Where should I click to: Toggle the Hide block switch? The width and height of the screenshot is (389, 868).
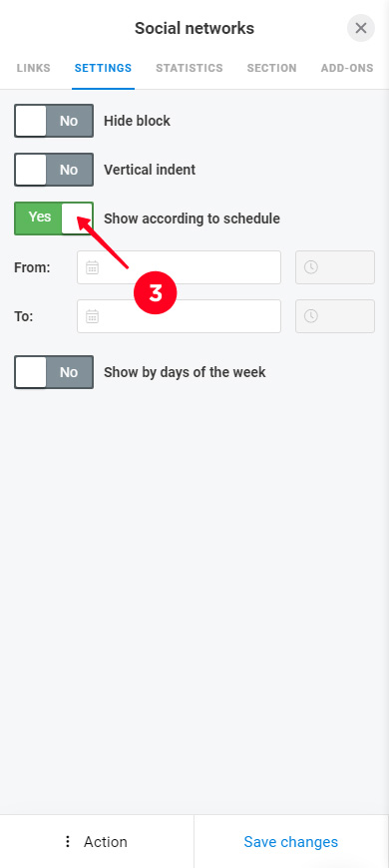[54, 121]
